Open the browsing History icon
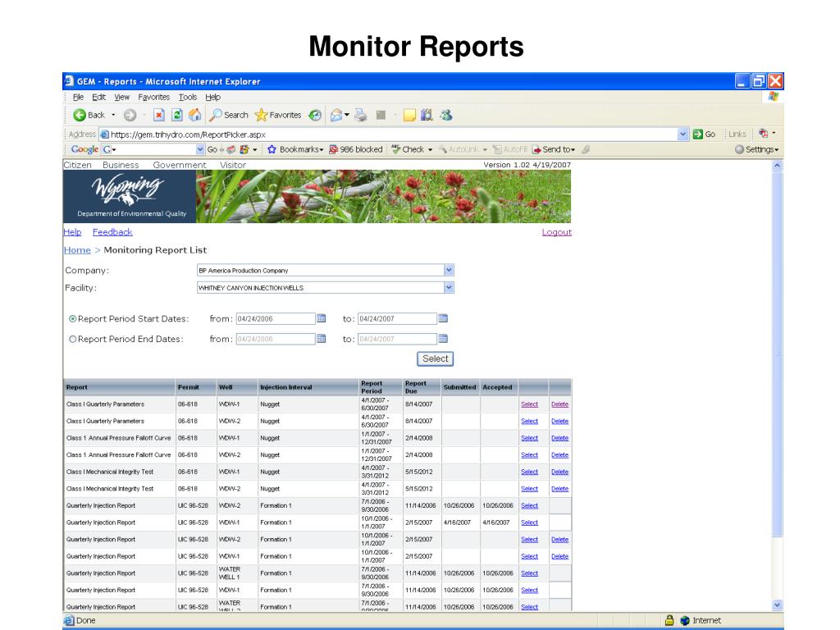Image resolution: width=840 pixels, height=630 pixels. [315, 115]
